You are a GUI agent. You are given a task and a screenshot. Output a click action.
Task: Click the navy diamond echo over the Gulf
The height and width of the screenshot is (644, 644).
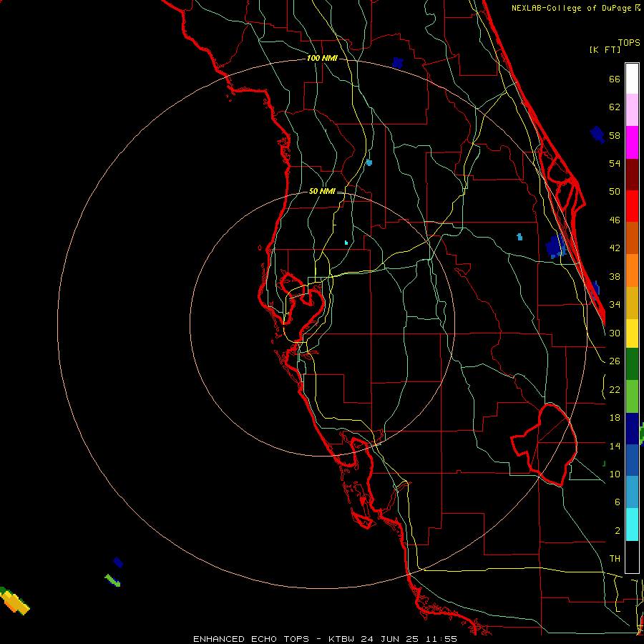[x=118, y=562]
